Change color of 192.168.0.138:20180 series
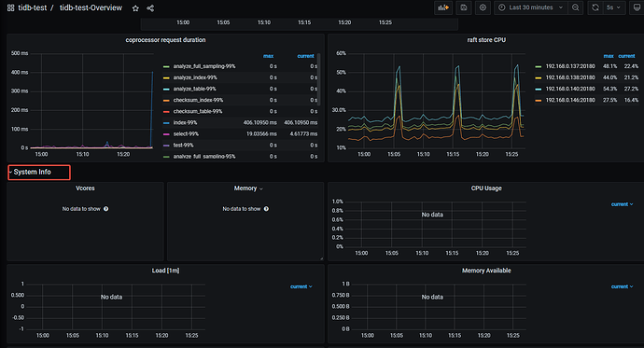Image resolution: width=644 pixels, height=348 pixels. pos(538,77)
